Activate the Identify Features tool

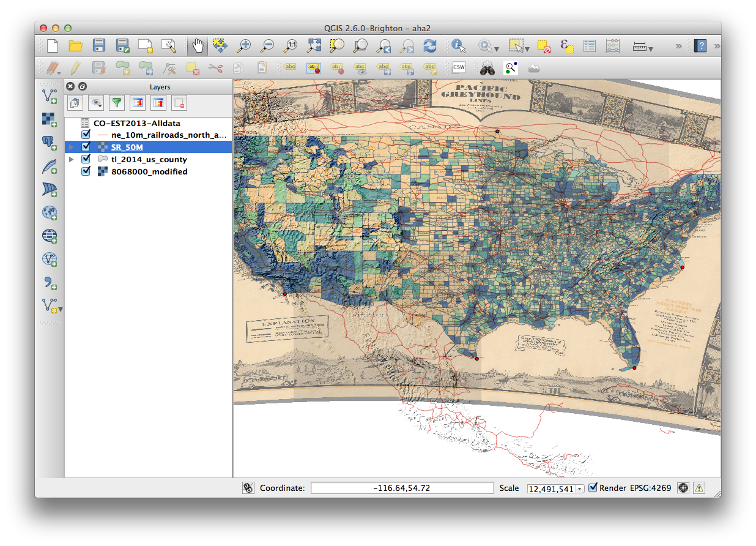coord(459,45)
